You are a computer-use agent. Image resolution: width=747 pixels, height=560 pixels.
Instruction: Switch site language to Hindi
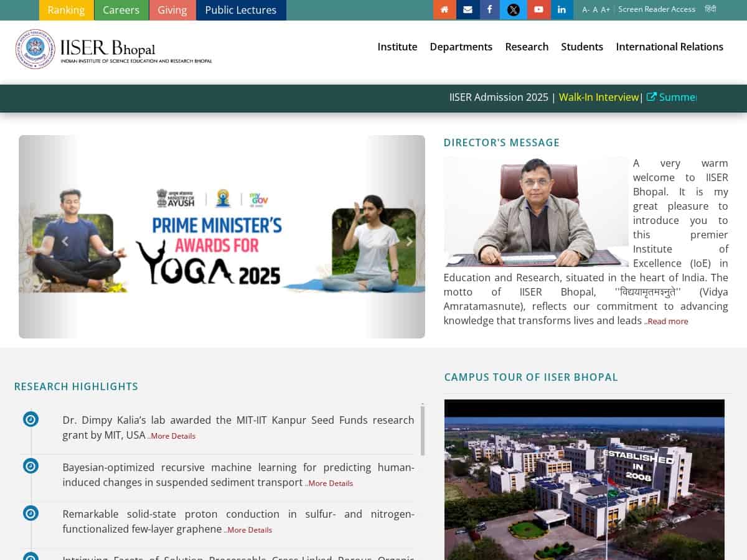710,9
